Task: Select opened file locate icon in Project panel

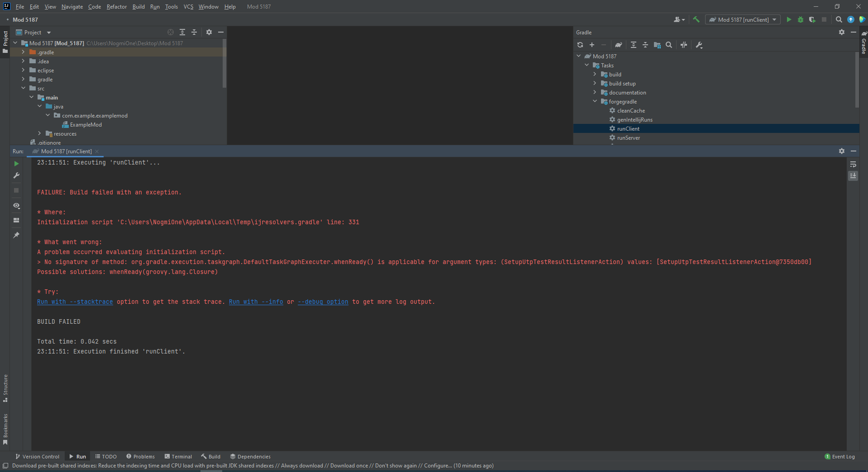Action: click(171, 32)
